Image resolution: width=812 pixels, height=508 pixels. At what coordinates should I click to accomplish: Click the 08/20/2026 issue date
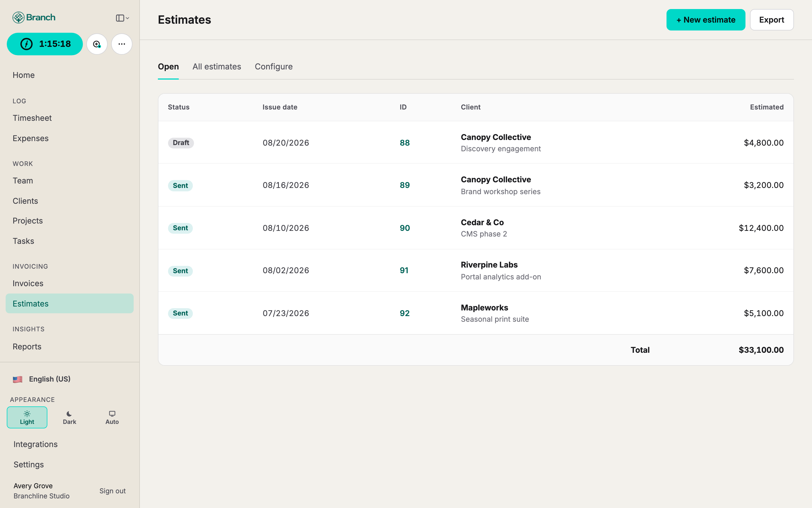coord(286,143)
